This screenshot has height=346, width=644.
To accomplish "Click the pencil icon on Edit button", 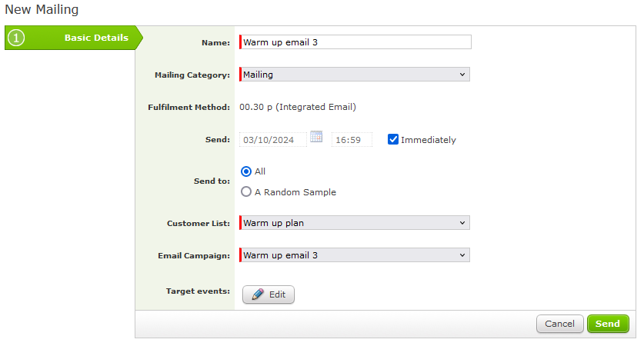I will (257, 294).
